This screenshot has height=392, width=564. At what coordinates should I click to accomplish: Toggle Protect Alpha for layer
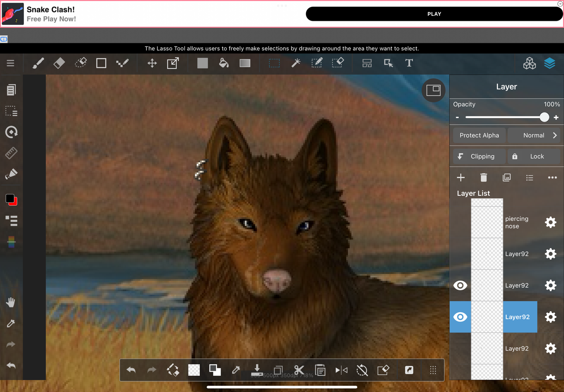479,135
